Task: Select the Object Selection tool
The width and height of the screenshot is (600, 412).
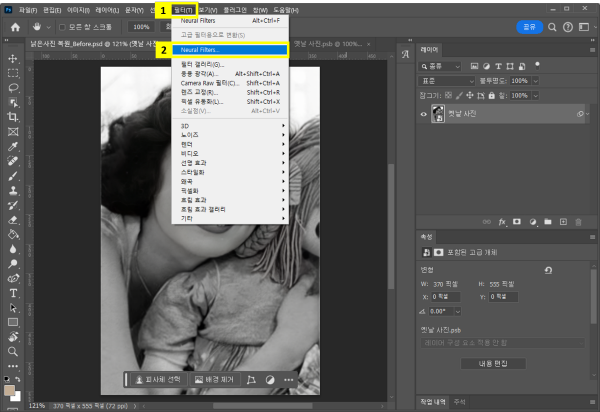Action: [13, 103]
